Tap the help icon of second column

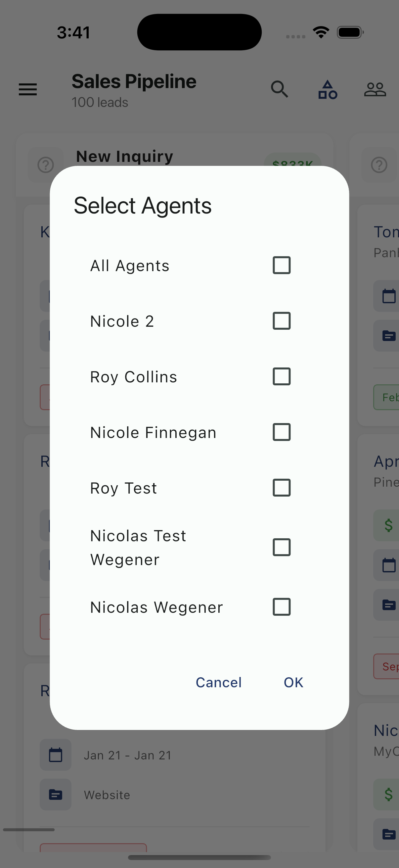[x=379, y=165]
